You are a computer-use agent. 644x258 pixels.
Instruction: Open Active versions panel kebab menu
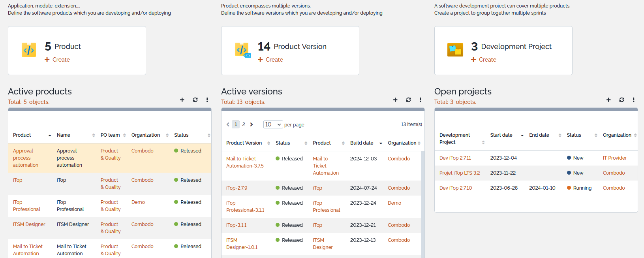(x=420, y=100)
